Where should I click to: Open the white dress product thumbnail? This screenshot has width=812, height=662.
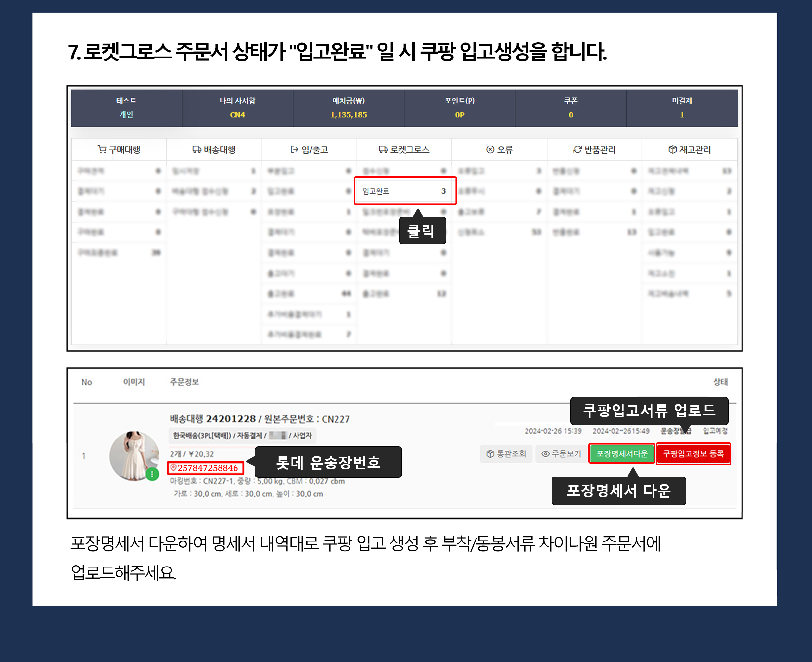pyautogui.click(x=134, y=456)
